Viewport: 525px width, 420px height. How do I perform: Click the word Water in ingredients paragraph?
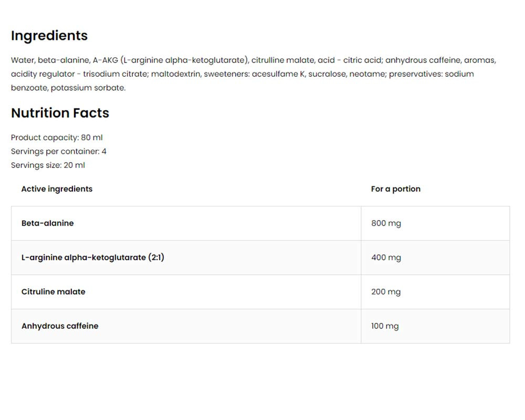[x=22, y=60]
